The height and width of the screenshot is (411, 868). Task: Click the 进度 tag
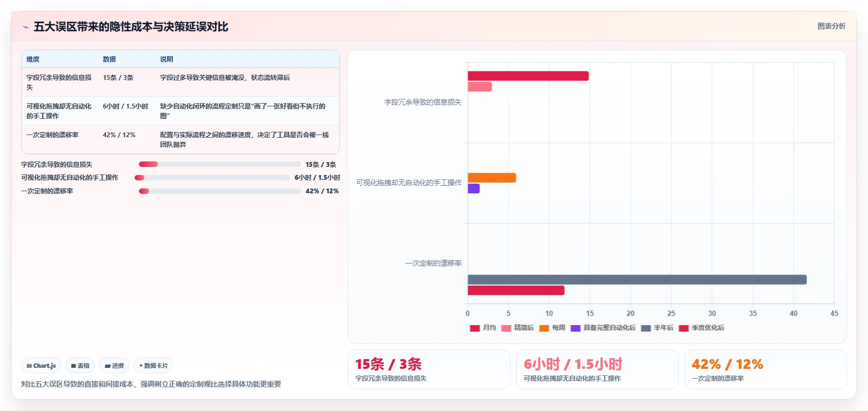tap(114, 366)
